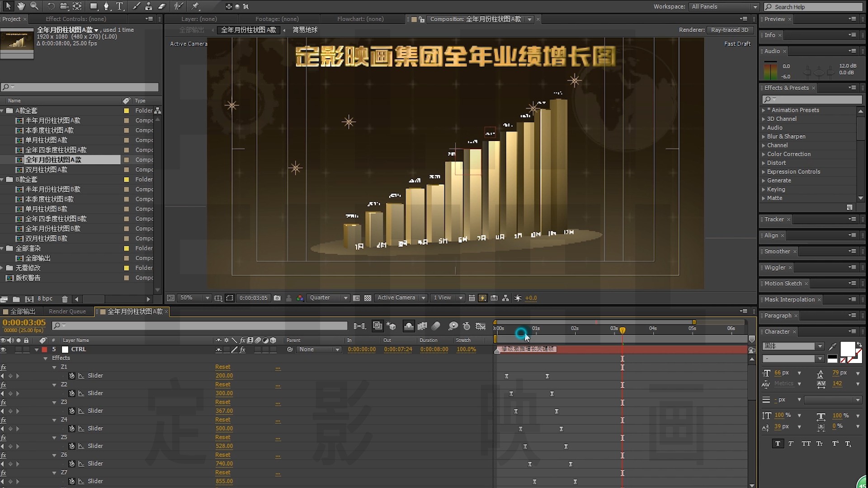Select the Puppet Pin tool
The height and width of the screenshot is (488, 868).
(195, 6)
